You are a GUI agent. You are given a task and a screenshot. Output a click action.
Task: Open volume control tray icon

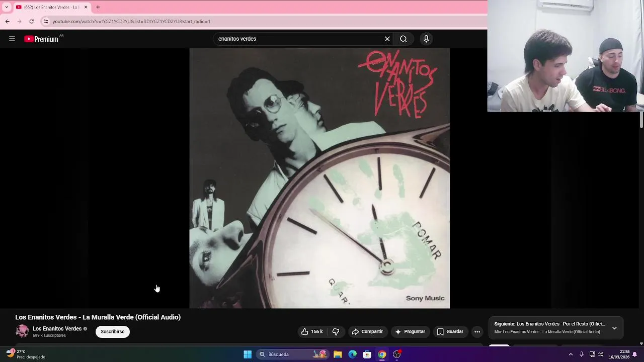(x=600, y=354)
